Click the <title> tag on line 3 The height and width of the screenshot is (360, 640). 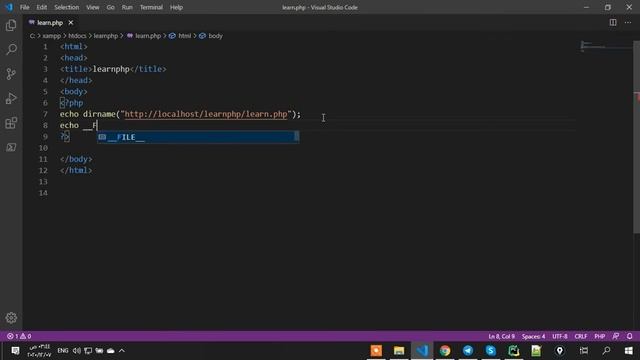coord(76,69)
